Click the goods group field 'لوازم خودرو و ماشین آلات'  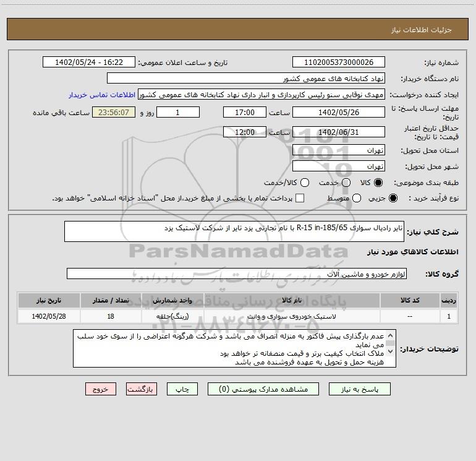pos(237,274)
